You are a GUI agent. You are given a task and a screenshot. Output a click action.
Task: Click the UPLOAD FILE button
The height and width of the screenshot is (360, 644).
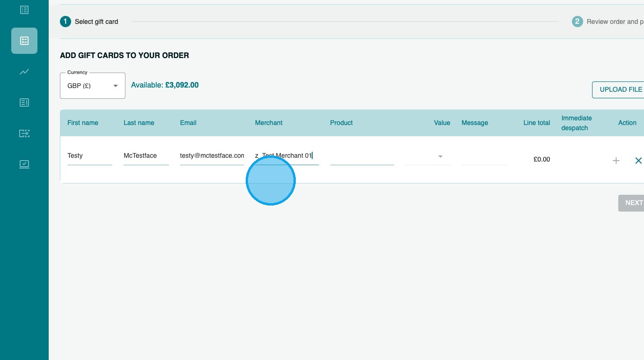pyautogui.click(x=618, y=89)
